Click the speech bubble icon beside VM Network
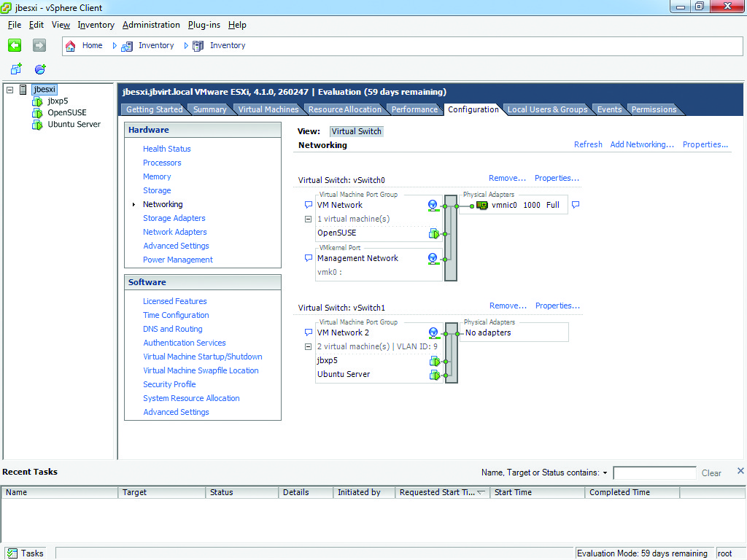 click(x=308, y=206)
